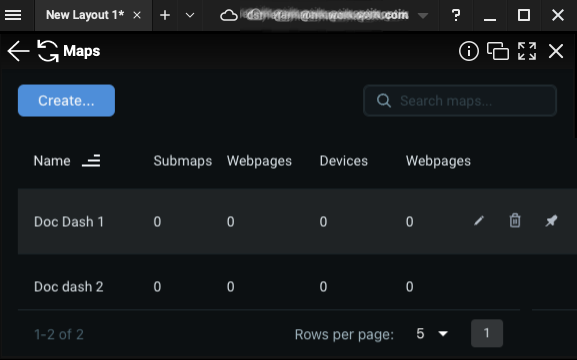The image size is (577, 360).
Task: Add a new layout tab
Action: [165, 15]
